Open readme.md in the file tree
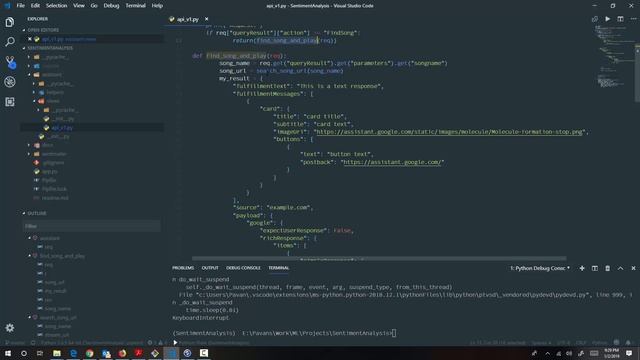Screen dimensions: 640x360 (55, 198)
